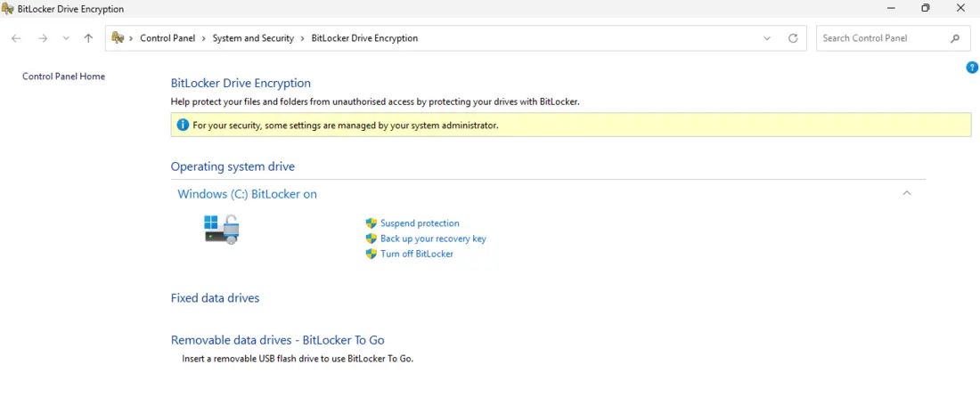This screenshot has width=980, height=413.
Task: Click the Fixed data drives heading
Action: click(x=215, y=298)
